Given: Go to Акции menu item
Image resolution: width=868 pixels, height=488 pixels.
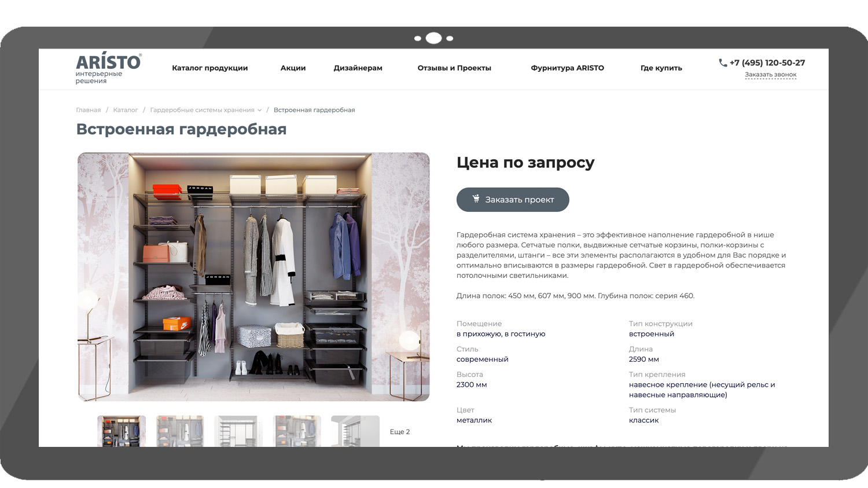Looking at the screenshot, I should click(x=293, y=68).
